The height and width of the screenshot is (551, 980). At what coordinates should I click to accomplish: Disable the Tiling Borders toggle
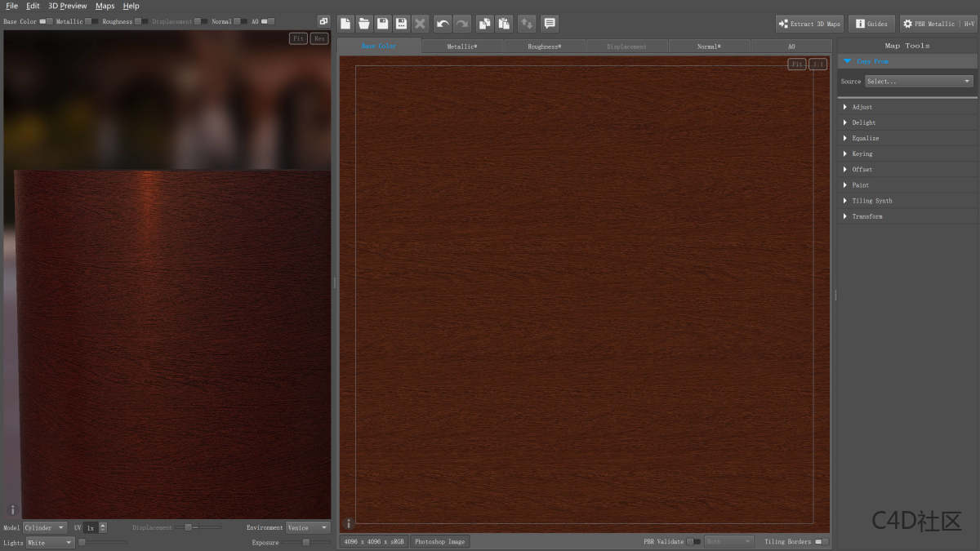(x=822, y=541)
